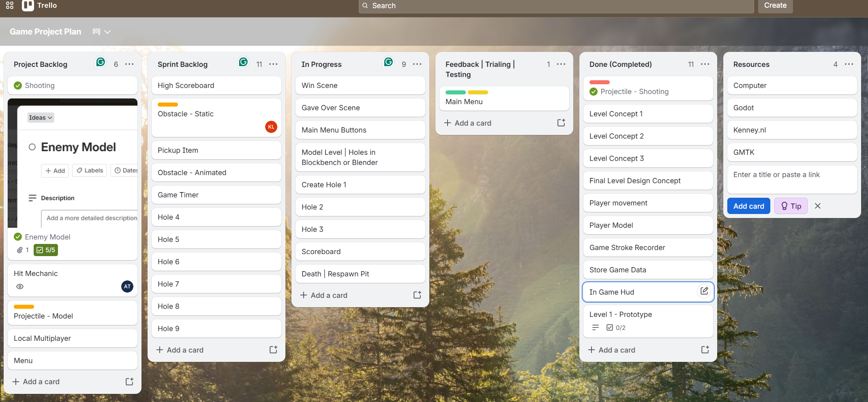The image size is (868, 402).
Task: Click the Grammarly icon in Project Backlog
Action: coord(101,62)
